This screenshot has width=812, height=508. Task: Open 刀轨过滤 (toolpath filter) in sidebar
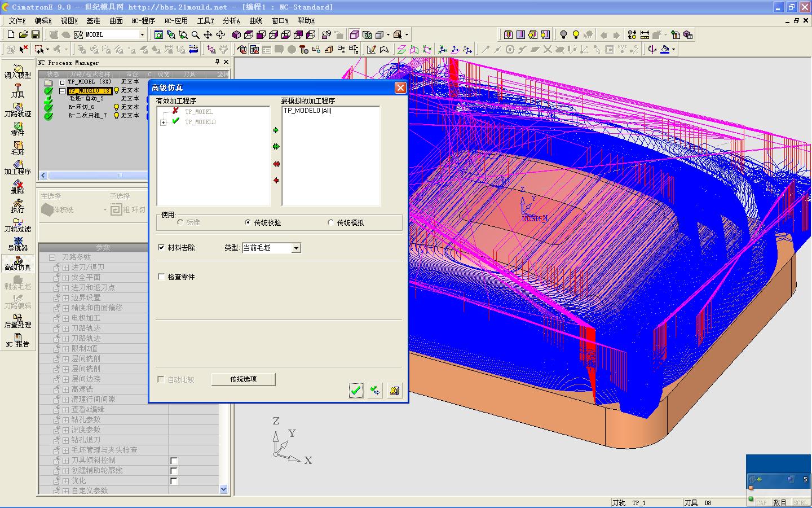[x=17, y=225]
